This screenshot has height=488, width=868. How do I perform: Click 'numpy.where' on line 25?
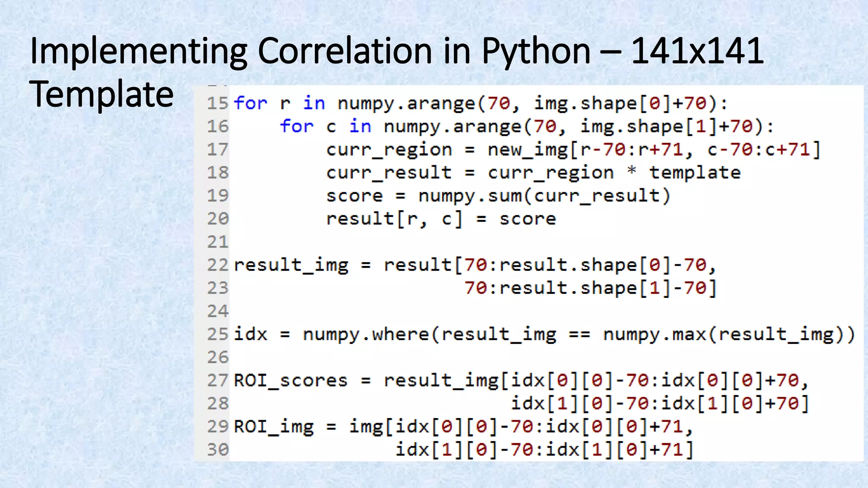click(366, 335)
